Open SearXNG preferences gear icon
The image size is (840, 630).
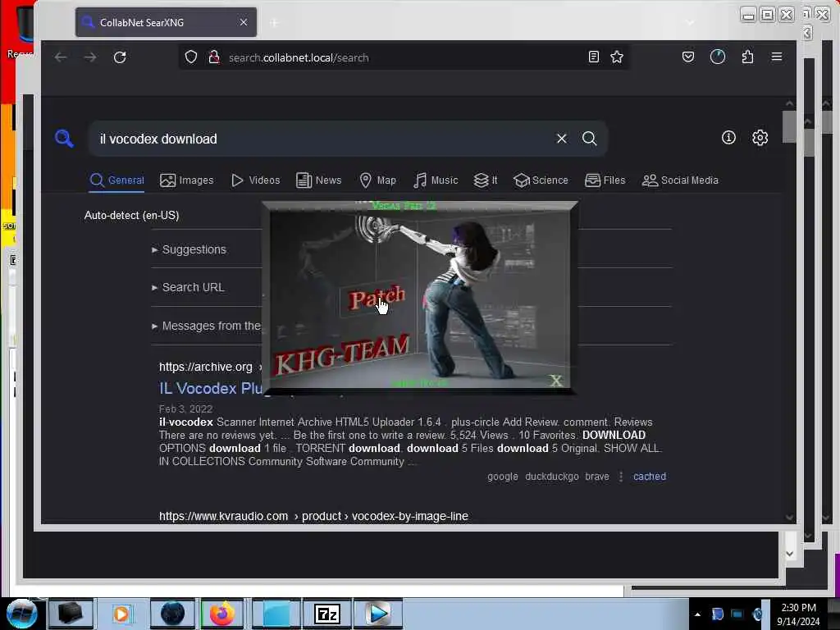click(760, 138)
